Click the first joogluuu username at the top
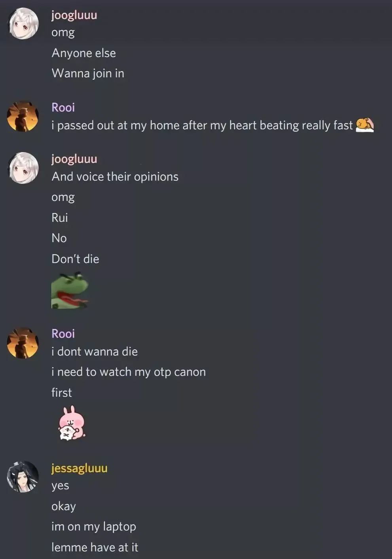Viewport: 392px width, 559px height. pyautogui.click(x=74, y=15)
